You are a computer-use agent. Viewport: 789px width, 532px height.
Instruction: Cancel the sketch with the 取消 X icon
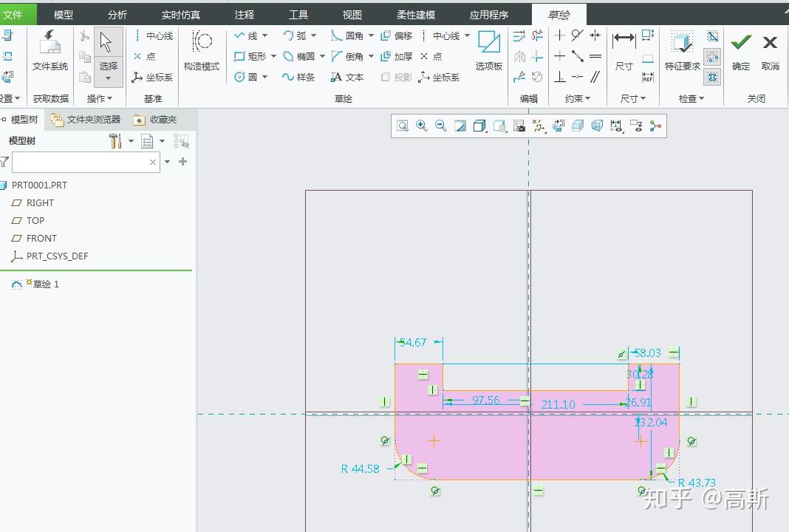(770, 43)
